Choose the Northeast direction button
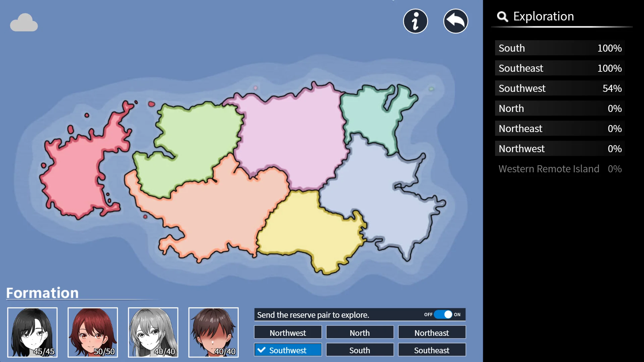644x362 pixels. pos(432,333)
